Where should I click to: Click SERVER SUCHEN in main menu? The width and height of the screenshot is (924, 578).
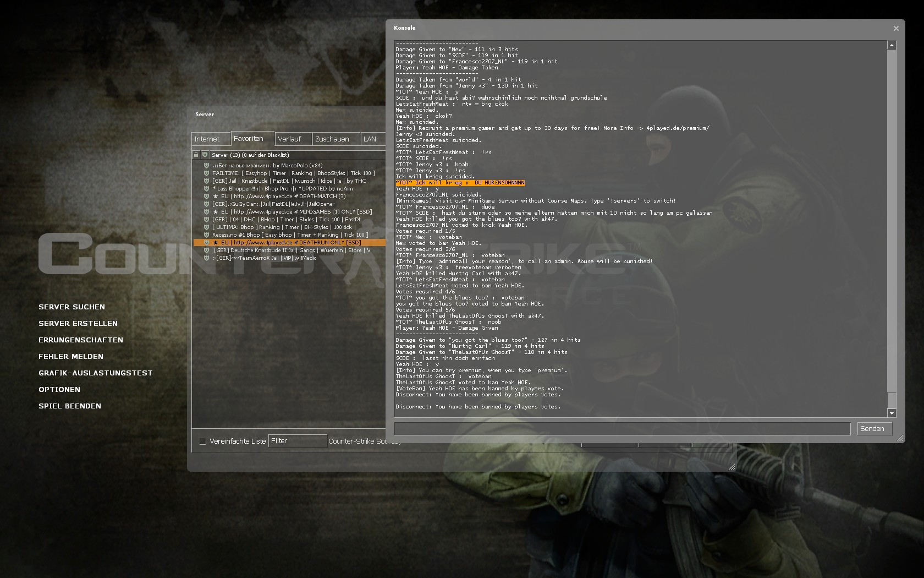pyautogui.click(x=71, y=307)
